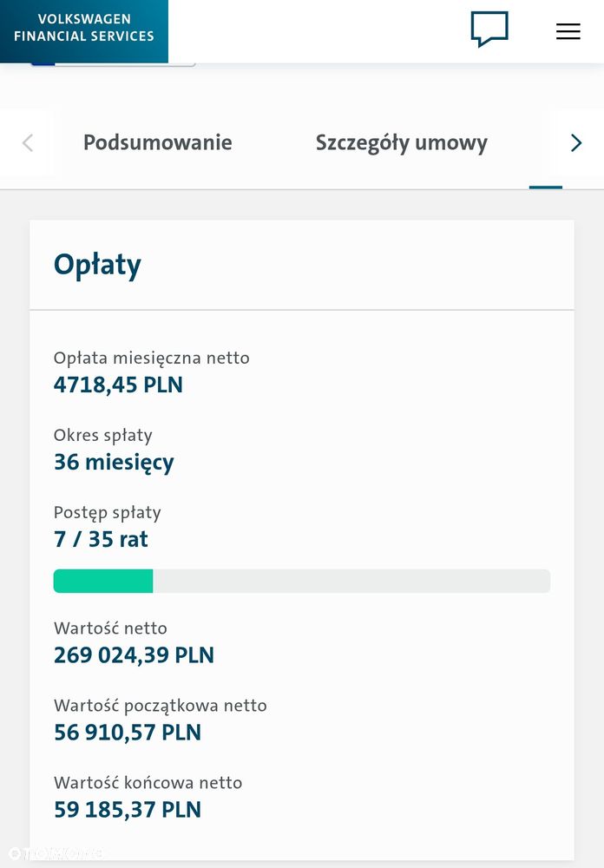Click the 56 910,57 PLN initial value
This screenshot has width=604, height=868.
[128, 733]
